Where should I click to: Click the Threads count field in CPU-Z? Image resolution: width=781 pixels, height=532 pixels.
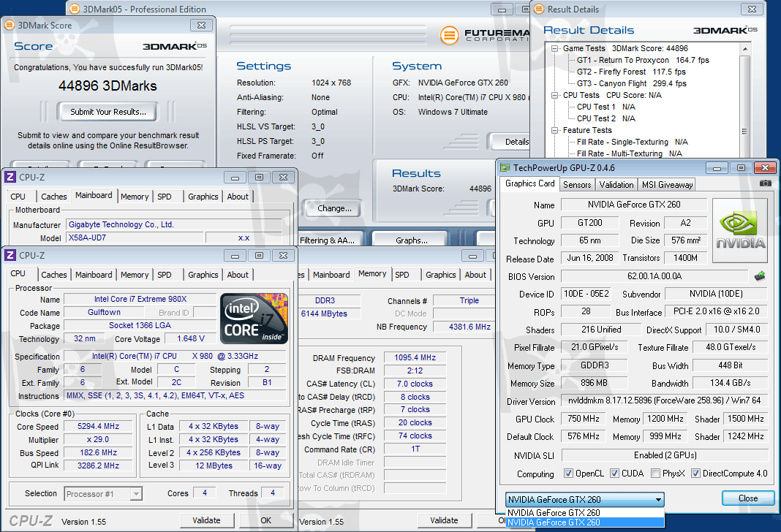(273, 493)
